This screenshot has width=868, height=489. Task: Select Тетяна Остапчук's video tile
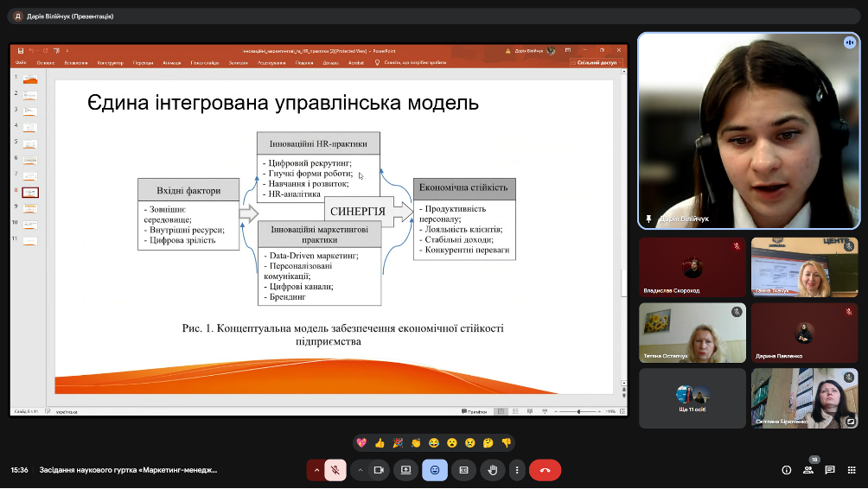click(692, 333)
